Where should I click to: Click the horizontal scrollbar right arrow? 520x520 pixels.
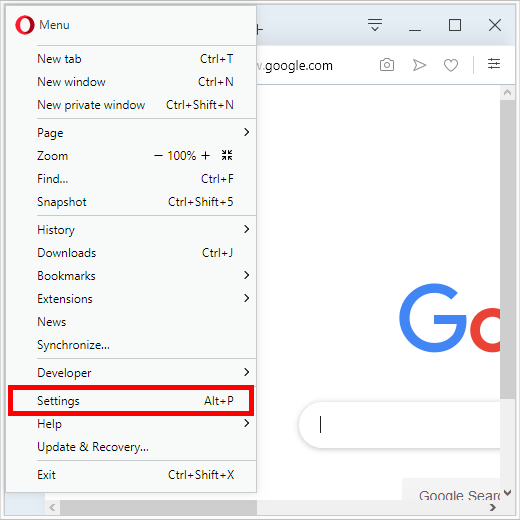point(493,507)
